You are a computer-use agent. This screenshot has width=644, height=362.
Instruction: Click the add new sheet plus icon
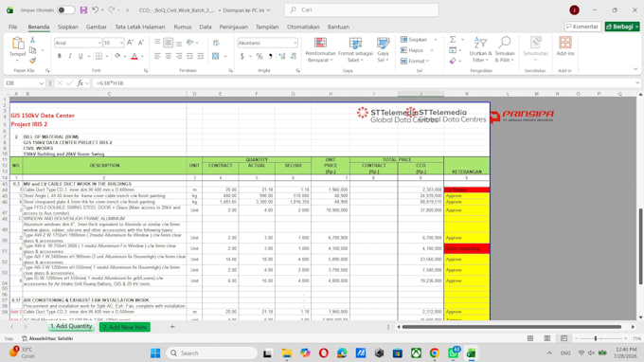tap(172, 327)
